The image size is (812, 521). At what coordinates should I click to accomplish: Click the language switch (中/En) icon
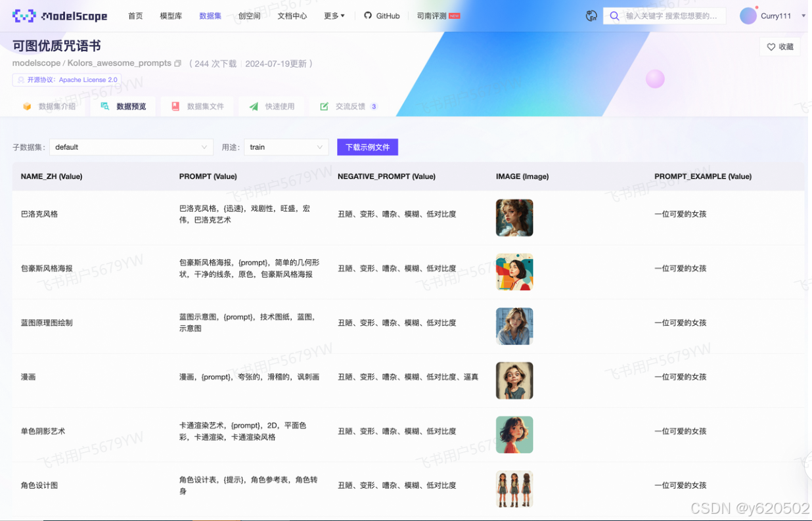tap(591, 15)
